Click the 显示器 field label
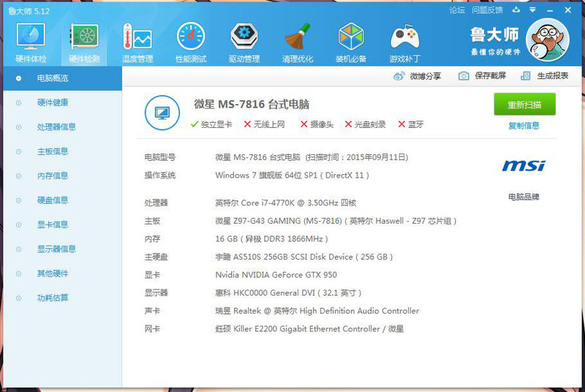Image resolution: width=585 pixels, height=392 pixels. point(156,293)
